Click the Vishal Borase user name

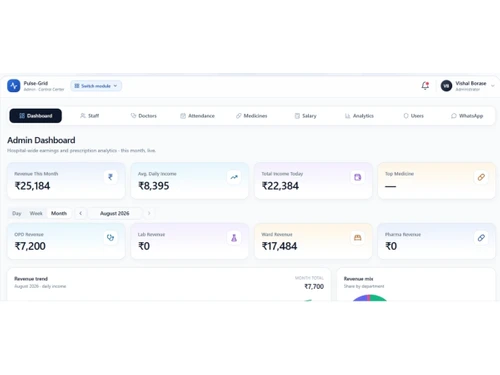pyautogui.click(x=471, y=83)
